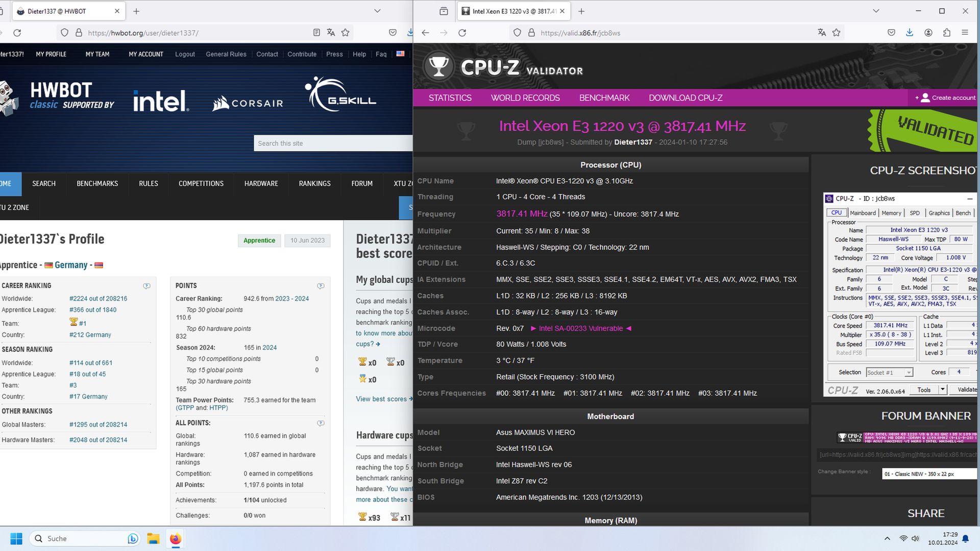Open RANKINGS in HWBOT navigation
The image size is (980, 551).
click(x=314, y=184)
